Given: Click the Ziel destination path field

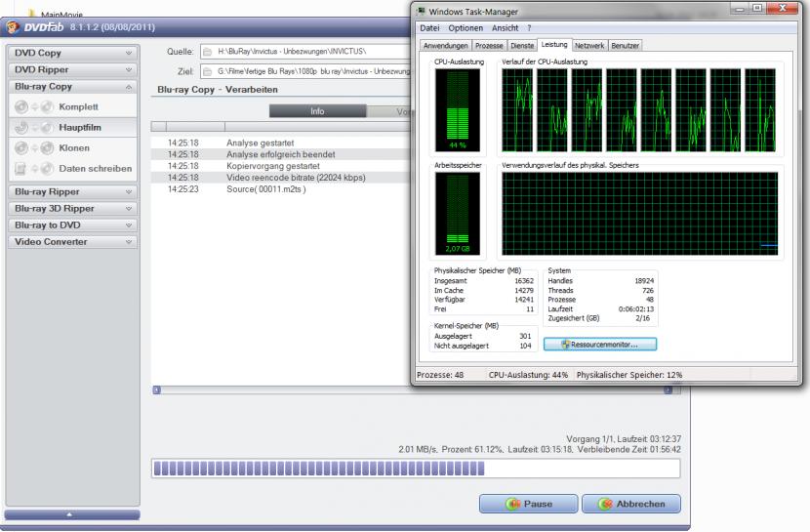Looking at the screenshot, I should 305,72.
